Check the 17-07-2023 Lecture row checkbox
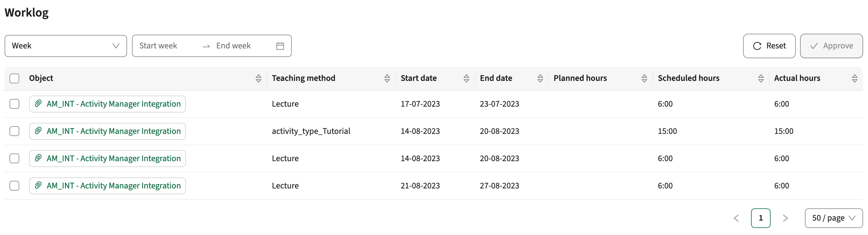This screenshot has height=235, width=868. [14, 104]
